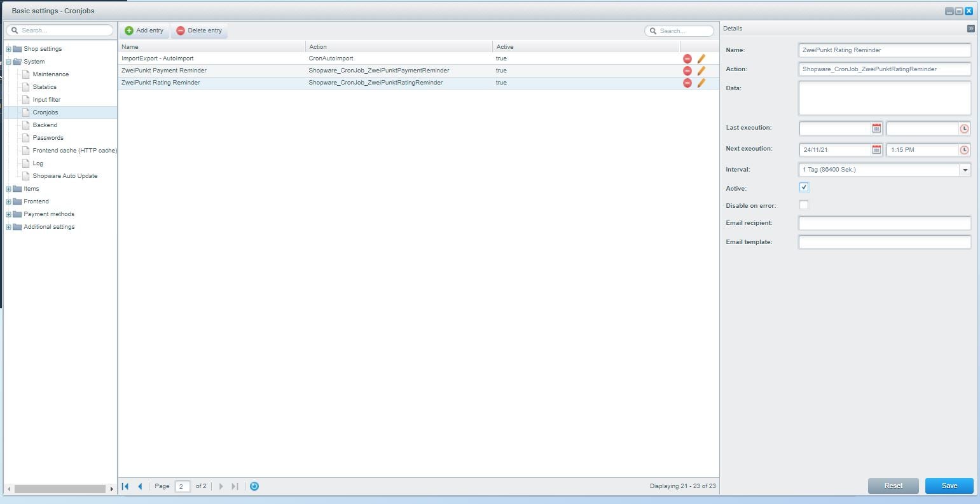
Task: Select ZweiPunkt Rating Reminder name cell
Action: click(212, 83)
